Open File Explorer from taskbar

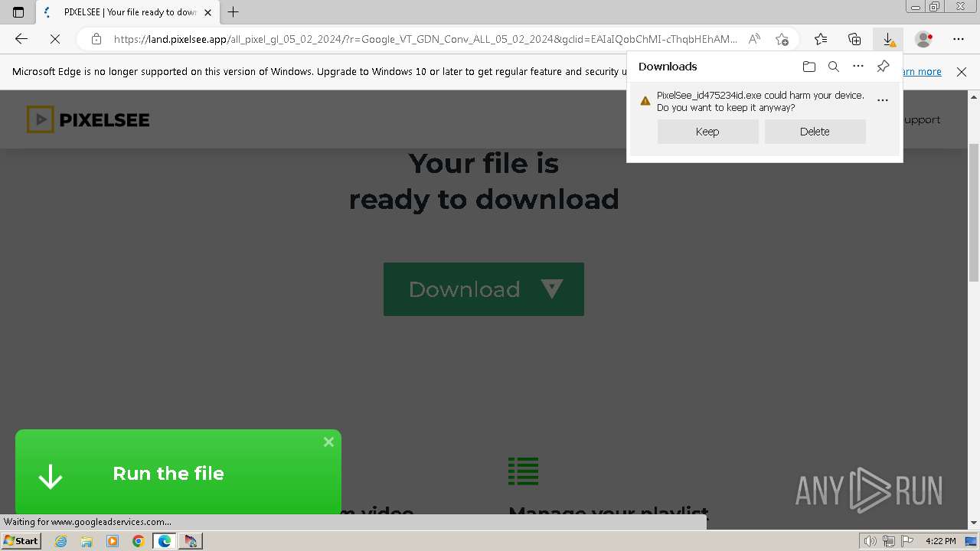coord(87,541)
